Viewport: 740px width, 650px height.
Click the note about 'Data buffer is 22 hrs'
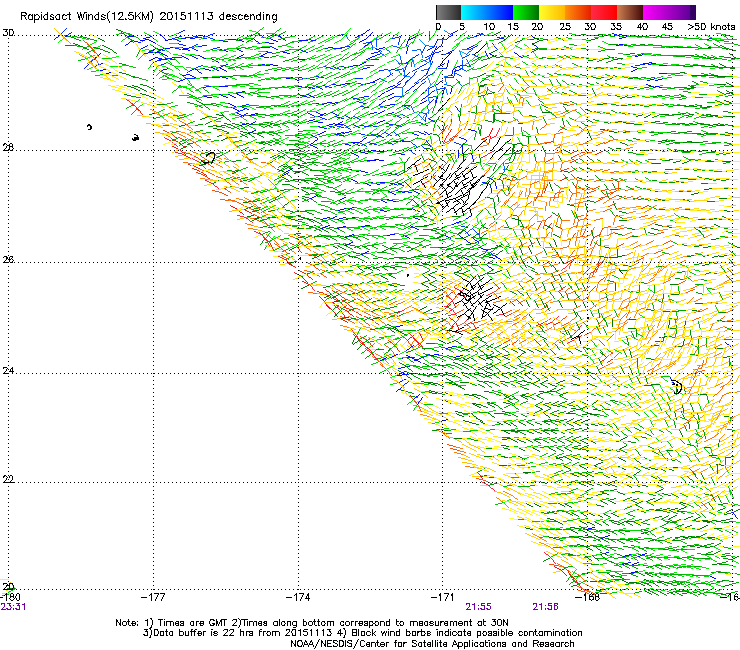point(362,633)
